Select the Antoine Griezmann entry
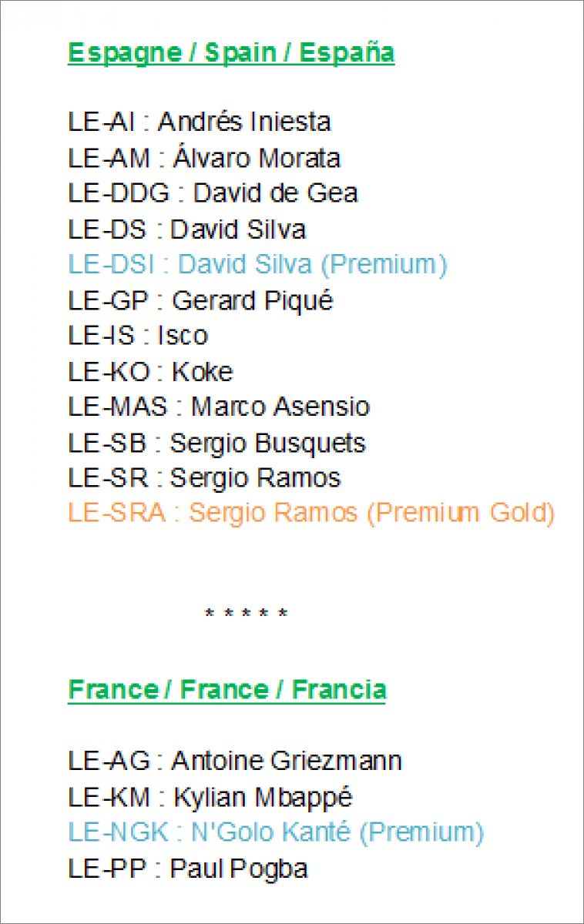Viewport: 584px width, 924px height. [235, 762]
